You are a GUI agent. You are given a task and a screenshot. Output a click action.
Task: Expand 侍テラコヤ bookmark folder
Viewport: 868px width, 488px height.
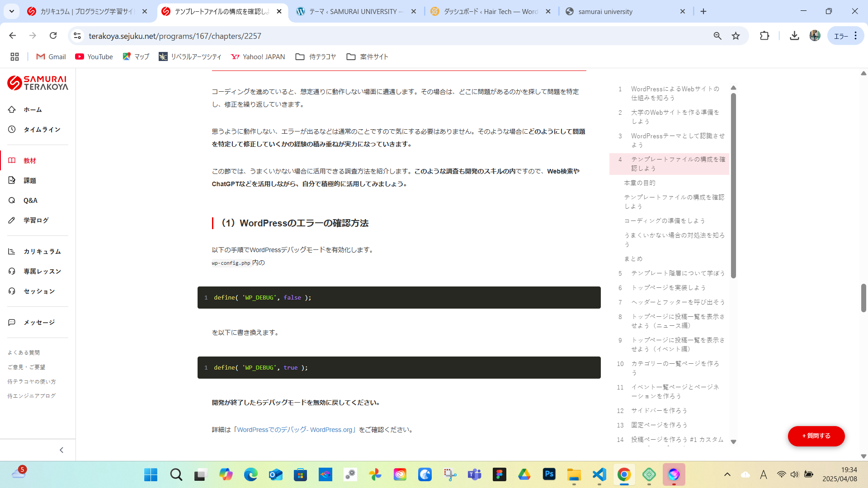(x=316, y=56)
